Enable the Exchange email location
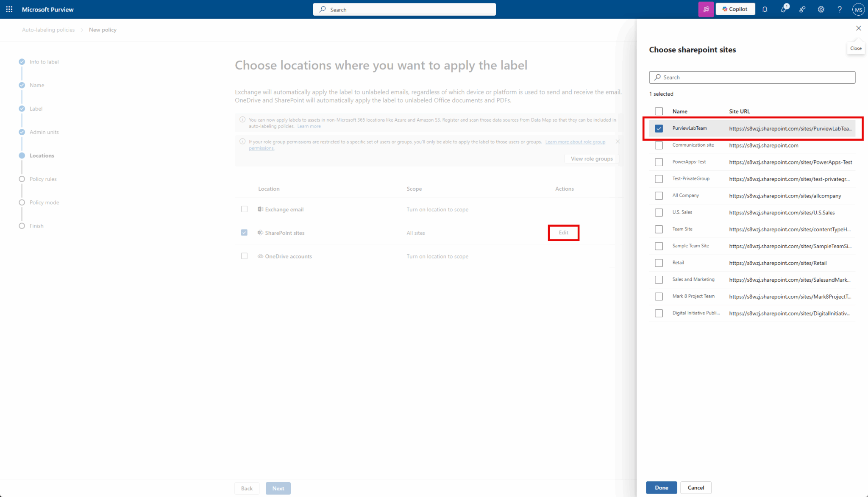This screenshot has height=497, width=868. (244, 209)
